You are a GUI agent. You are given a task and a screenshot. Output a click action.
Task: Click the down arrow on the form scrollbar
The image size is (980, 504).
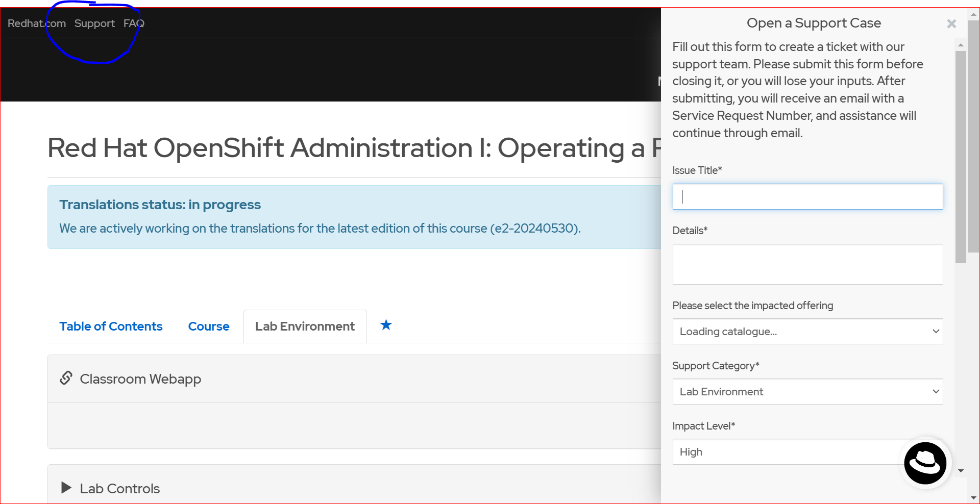tap(961, 471)
